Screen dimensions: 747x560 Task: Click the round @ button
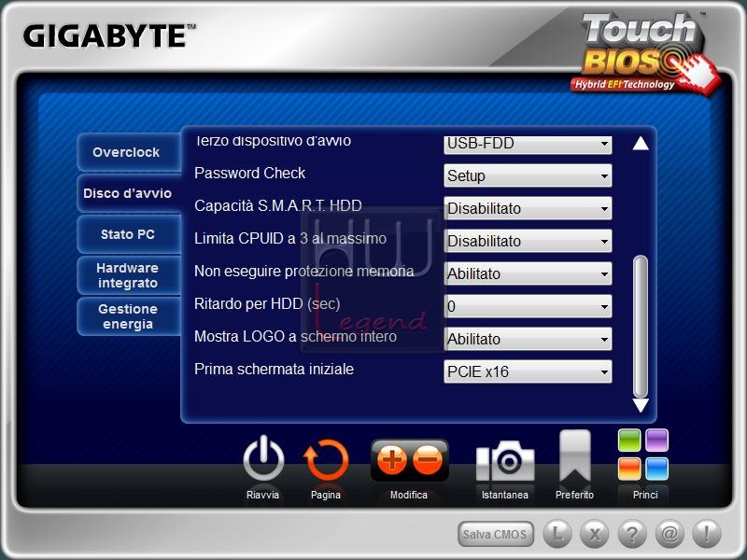coord(669,534)
